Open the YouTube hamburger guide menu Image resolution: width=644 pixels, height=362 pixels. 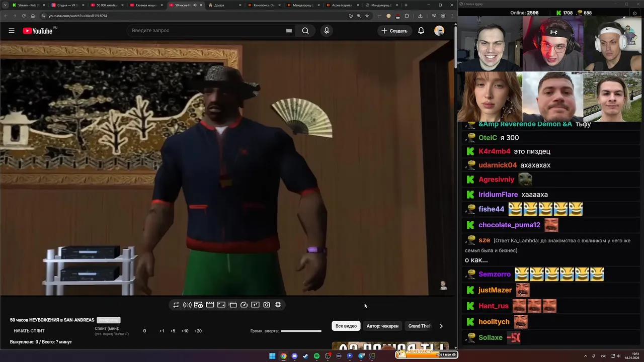pyautogui.click(x=11, y=31)
